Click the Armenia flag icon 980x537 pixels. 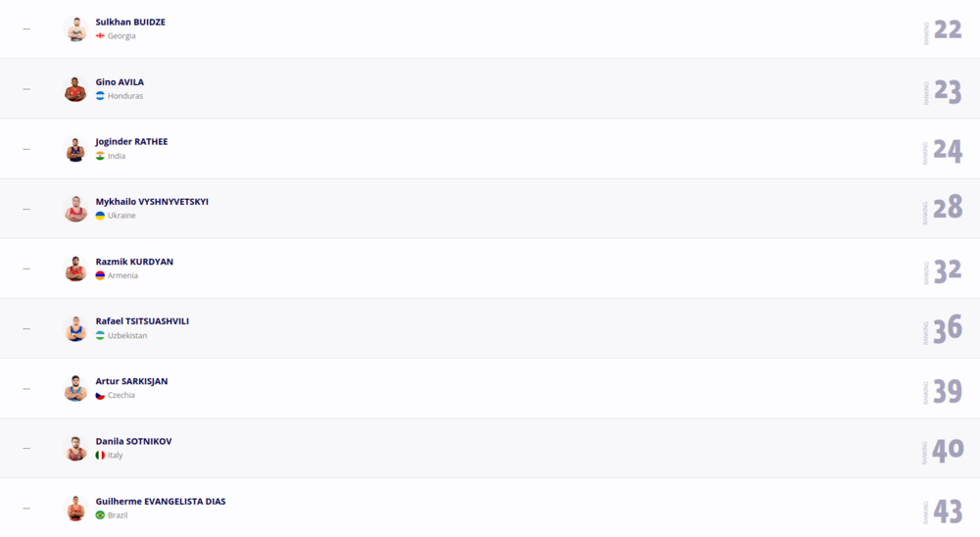click(100, 275)
